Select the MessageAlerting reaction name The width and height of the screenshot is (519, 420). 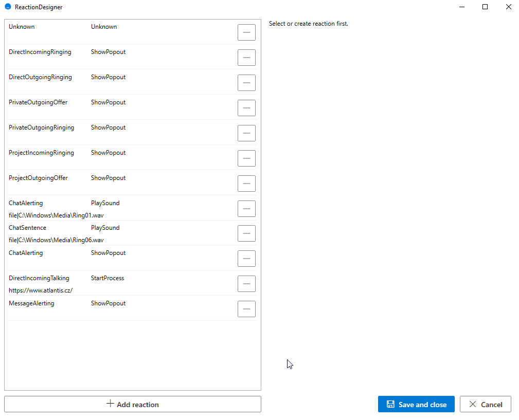(x=31, y=303)
